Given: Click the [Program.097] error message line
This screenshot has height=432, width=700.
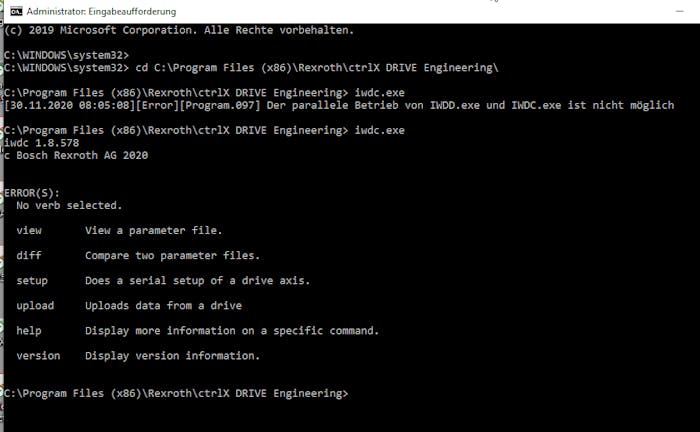Looking at the screenshot, I should point(339,105).
